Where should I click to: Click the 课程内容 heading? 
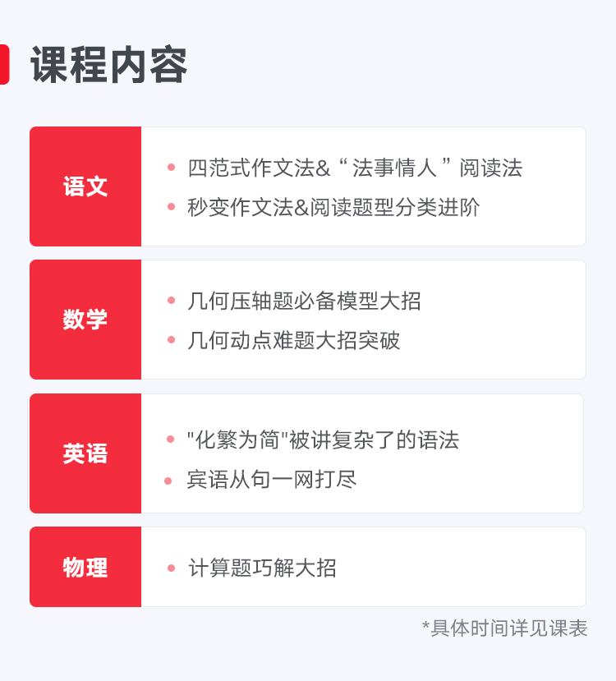tap(109, 65)
